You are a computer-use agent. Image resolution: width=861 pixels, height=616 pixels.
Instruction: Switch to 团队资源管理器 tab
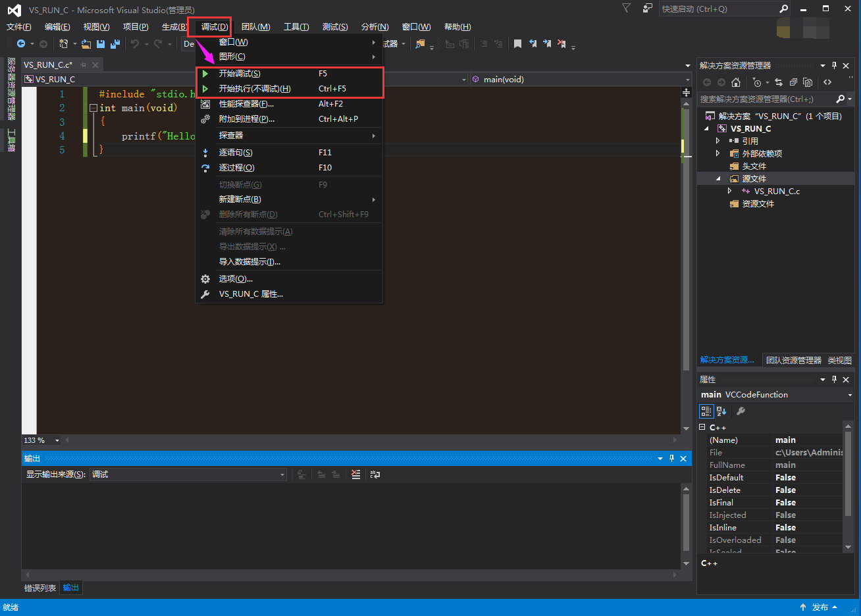coord(794,361)
